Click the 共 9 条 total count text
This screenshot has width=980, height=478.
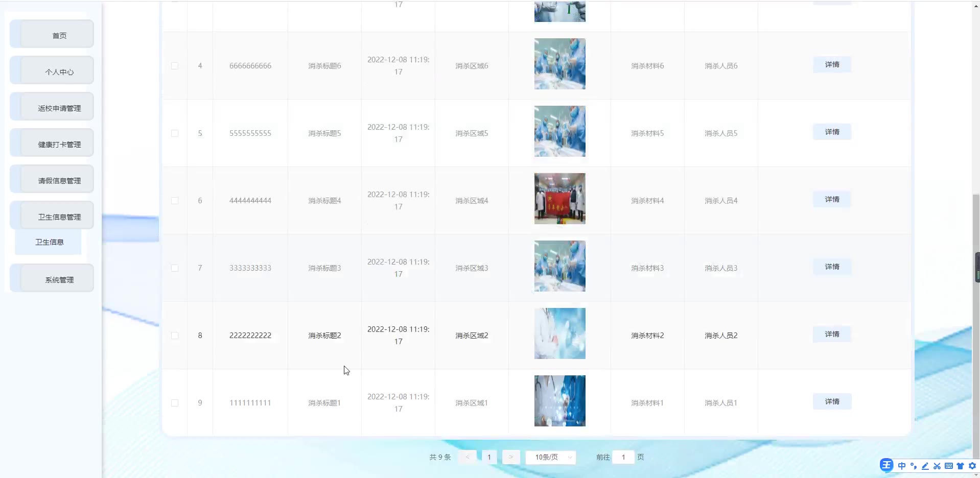click(440, 457)
